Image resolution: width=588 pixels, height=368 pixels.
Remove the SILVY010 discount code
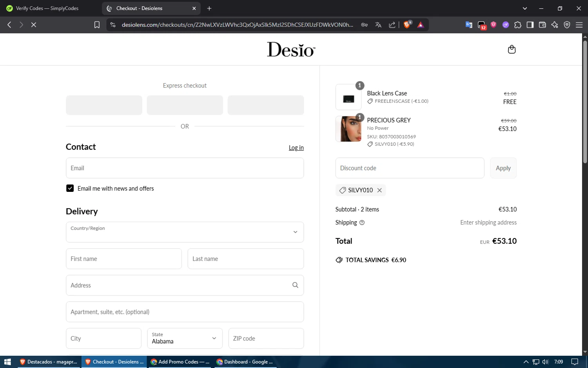pyautogui.click(x=379, y=190)
